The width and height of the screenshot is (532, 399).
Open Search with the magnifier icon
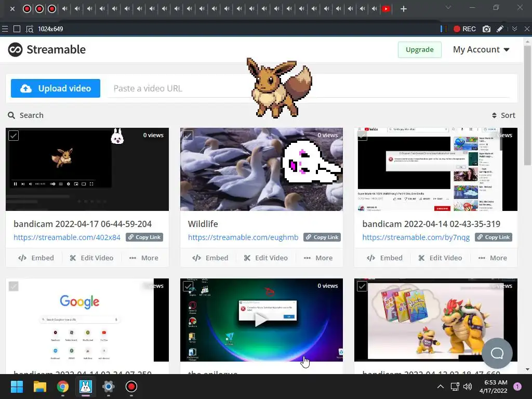point(25,115)
